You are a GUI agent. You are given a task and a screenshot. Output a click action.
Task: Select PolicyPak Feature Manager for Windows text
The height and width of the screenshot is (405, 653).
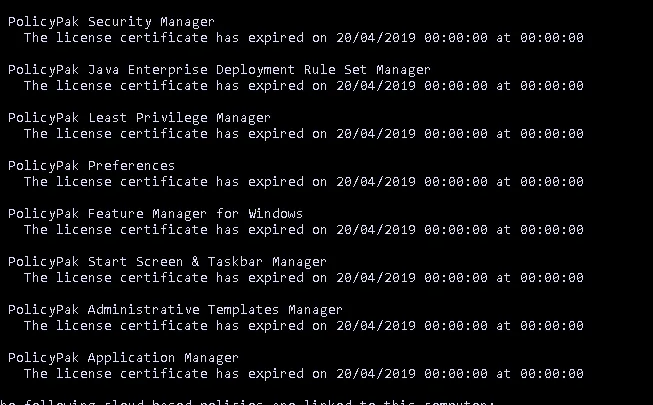(155, 214)
